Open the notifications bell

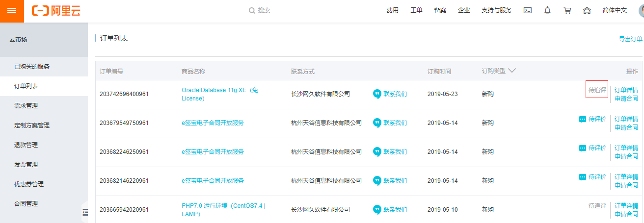click(547, 10)
